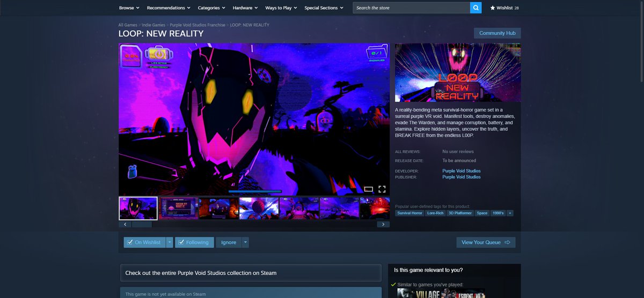This screenshot has height=298, width=644.
Task: Expand the Special Sections dropdown
Action: [x=324, y=8]
